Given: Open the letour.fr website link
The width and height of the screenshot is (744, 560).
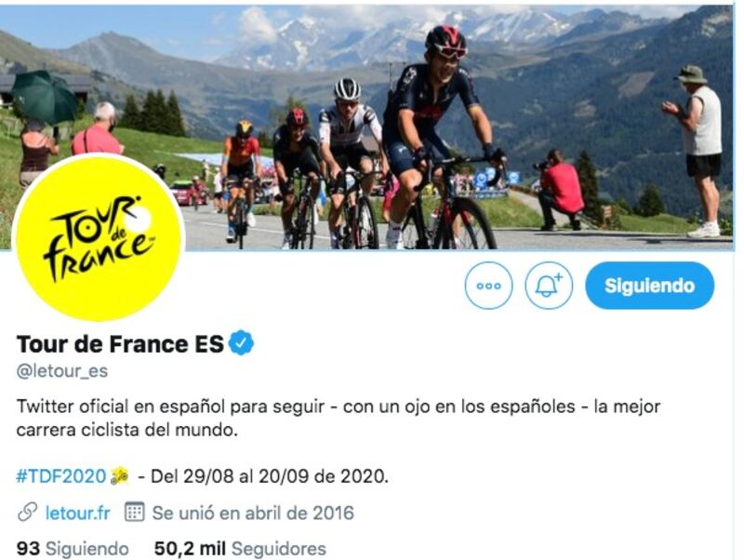Looking at the screenshot, I should (78, 513).
